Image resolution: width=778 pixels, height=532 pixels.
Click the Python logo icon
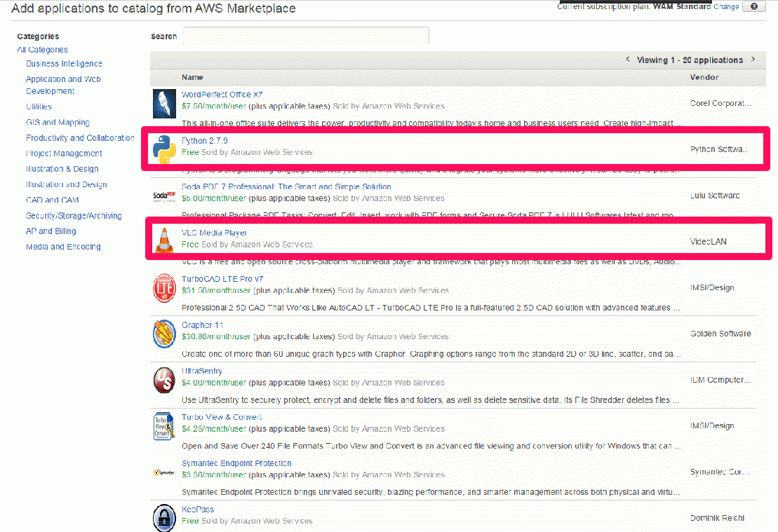point(164,149)
